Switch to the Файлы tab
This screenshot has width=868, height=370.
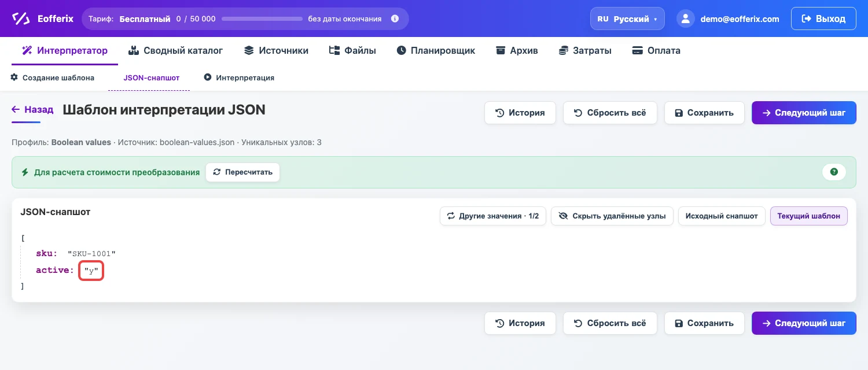pos(352,50)
